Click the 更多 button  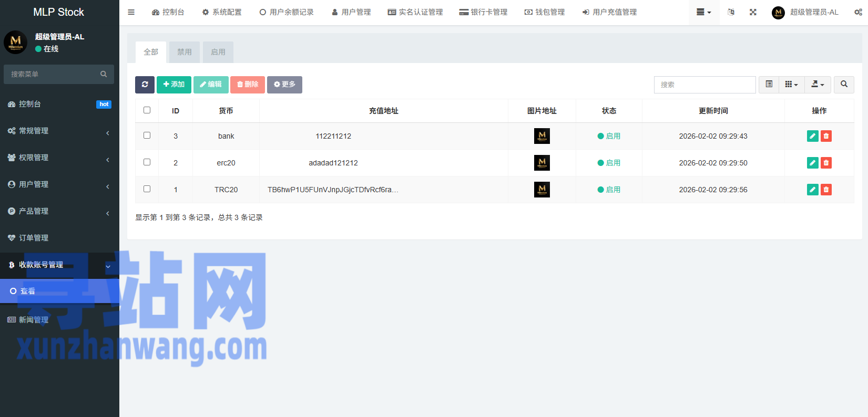pos(284,85)
